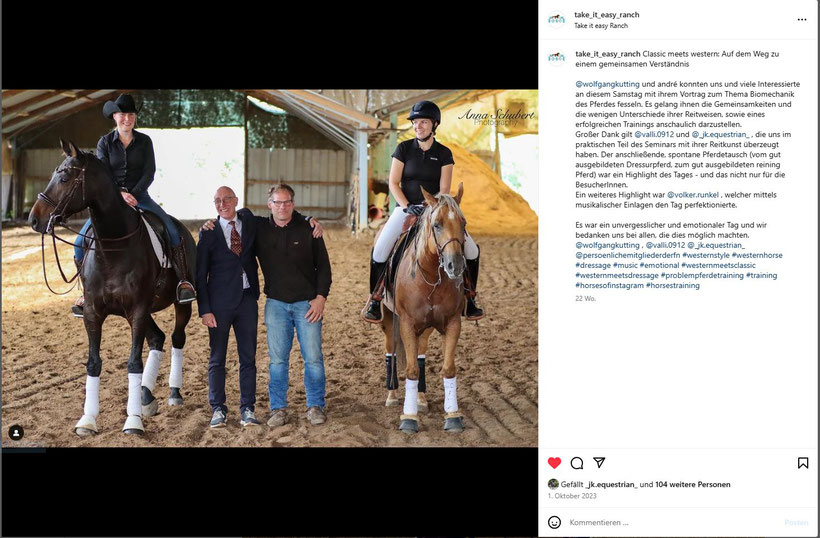This screenshot has height=538, width=820.
Task: Unlike the post with the red heart
Action: point(554,463)
